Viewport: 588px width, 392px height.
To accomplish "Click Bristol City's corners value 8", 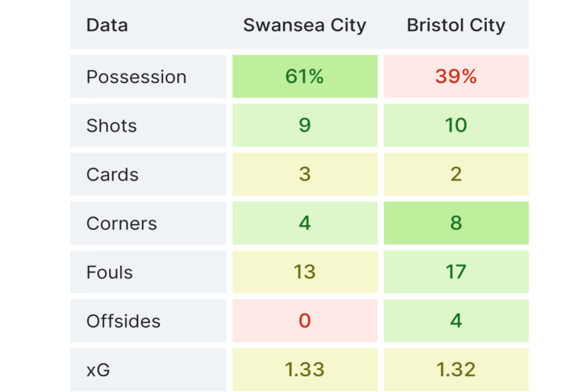I will coord(456,223).
